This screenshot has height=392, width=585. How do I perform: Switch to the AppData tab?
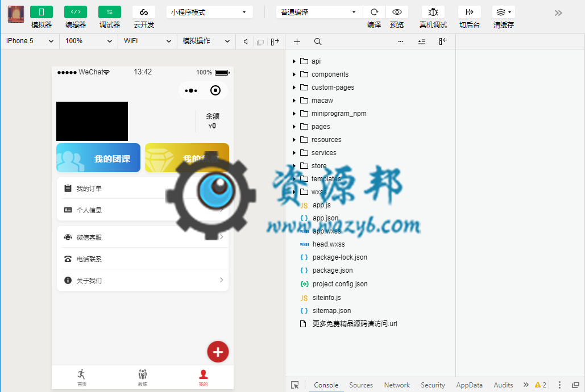pyautogui.click(x=470, y=385)
